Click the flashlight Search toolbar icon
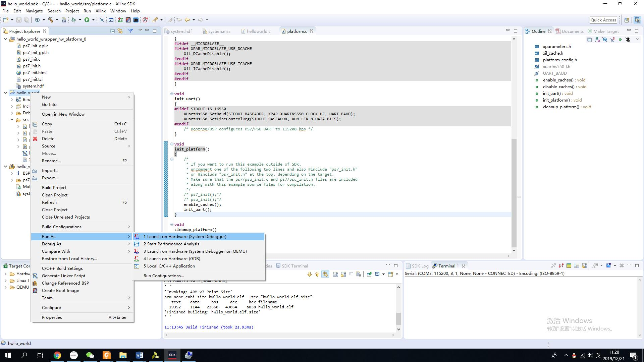644x362 pixels. point(155,20)
